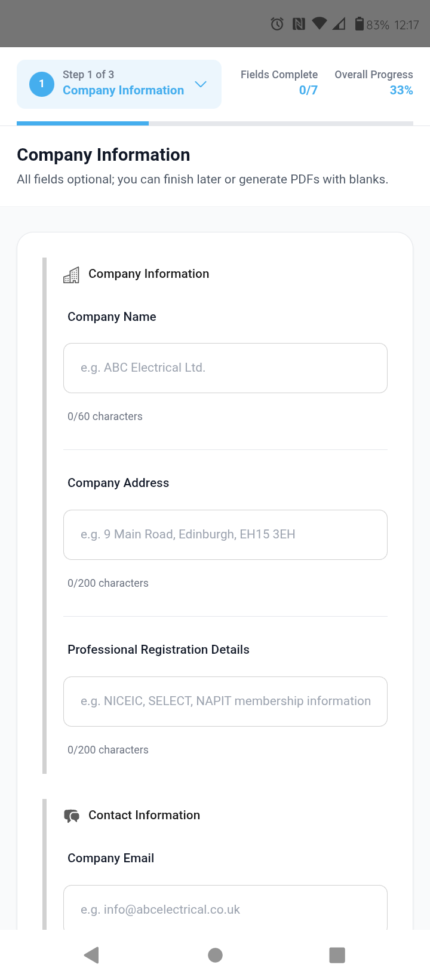Click the Company Information building icon

tap(72, 274)
